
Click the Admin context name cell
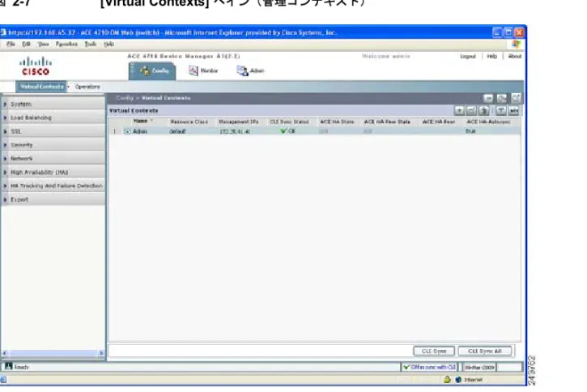[140, 131]
